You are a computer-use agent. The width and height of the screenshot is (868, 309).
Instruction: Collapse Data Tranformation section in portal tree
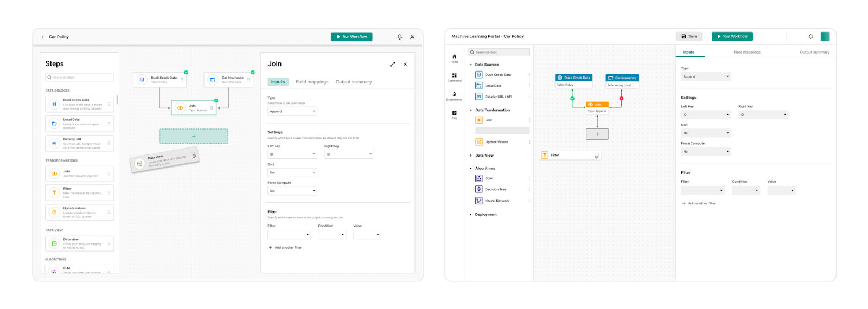coord(471,110)
